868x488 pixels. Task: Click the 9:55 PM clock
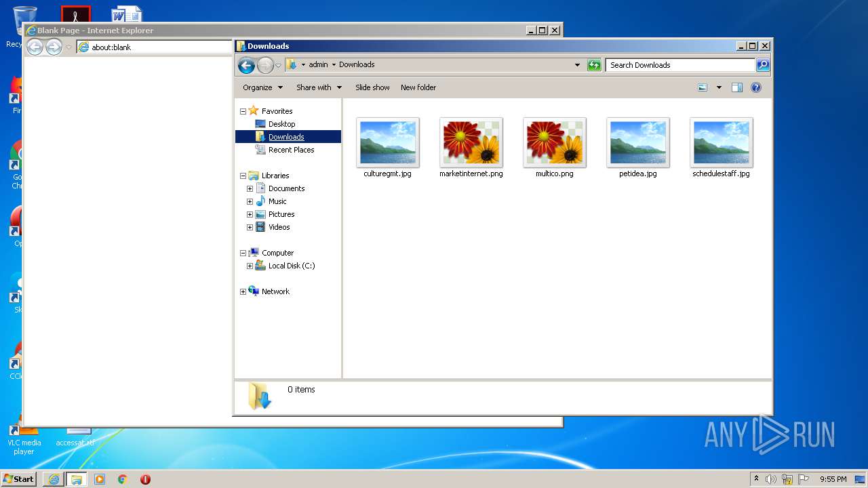point(833,479)
